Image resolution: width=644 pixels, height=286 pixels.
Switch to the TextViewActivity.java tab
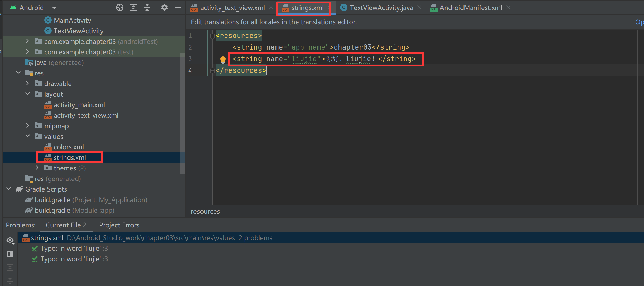point(381,8)
